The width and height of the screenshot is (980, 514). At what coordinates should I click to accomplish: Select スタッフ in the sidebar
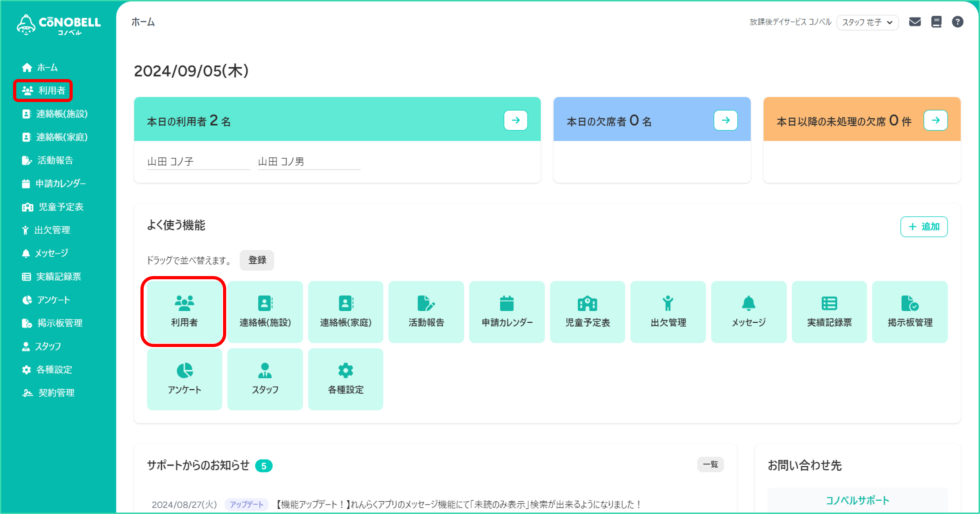pos(42,346)
